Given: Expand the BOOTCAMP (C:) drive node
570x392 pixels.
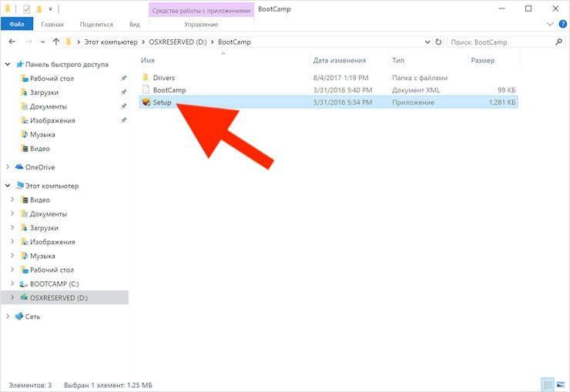Looking at the screenshot, I should coord(12,283).
